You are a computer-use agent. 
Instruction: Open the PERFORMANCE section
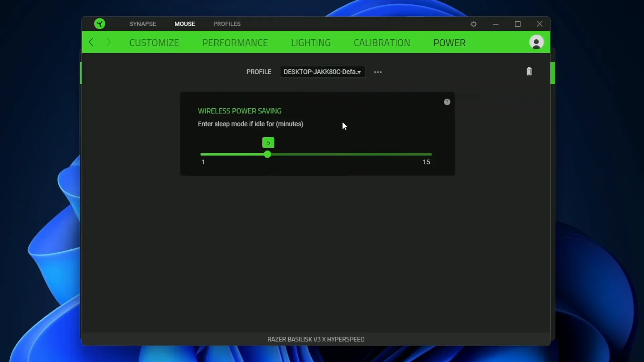tap(235, 43)
